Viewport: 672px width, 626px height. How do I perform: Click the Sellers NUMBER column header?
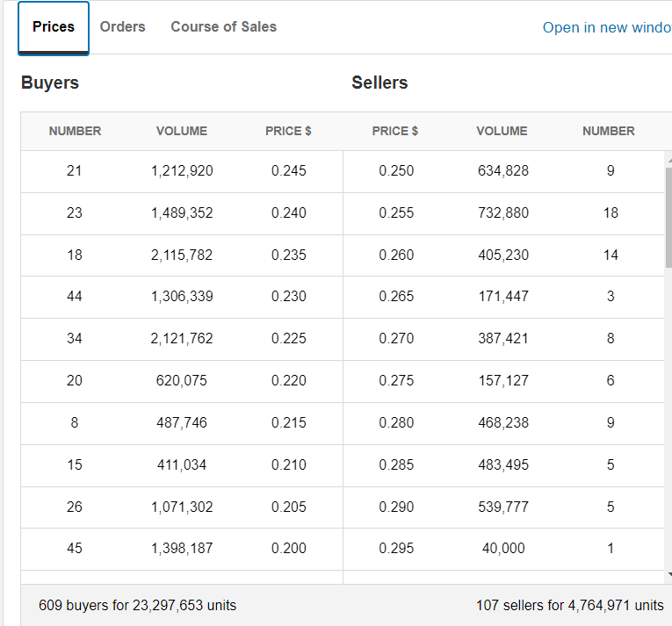click(x=608, y=132)
